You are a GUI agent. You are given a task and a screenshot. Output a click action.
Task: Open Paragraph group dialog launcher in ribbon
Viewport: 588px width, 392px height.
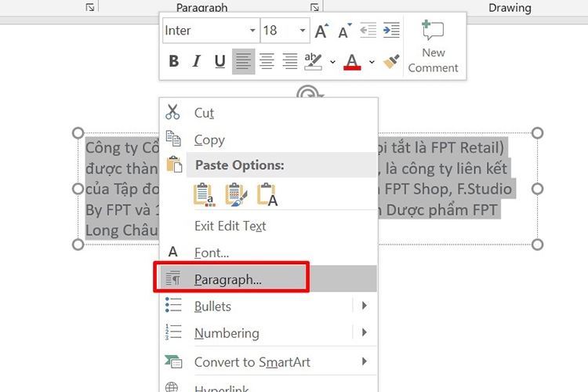click(314, 7)
